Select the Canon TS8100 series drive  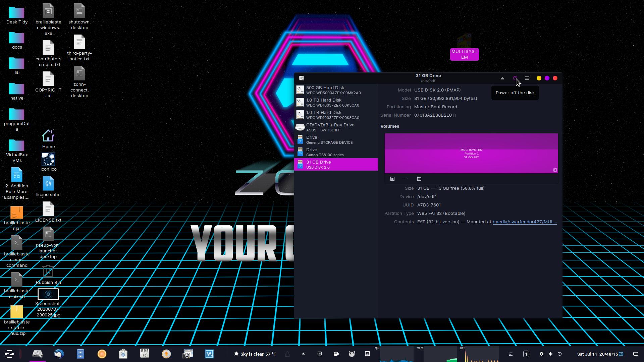(336, 152)
